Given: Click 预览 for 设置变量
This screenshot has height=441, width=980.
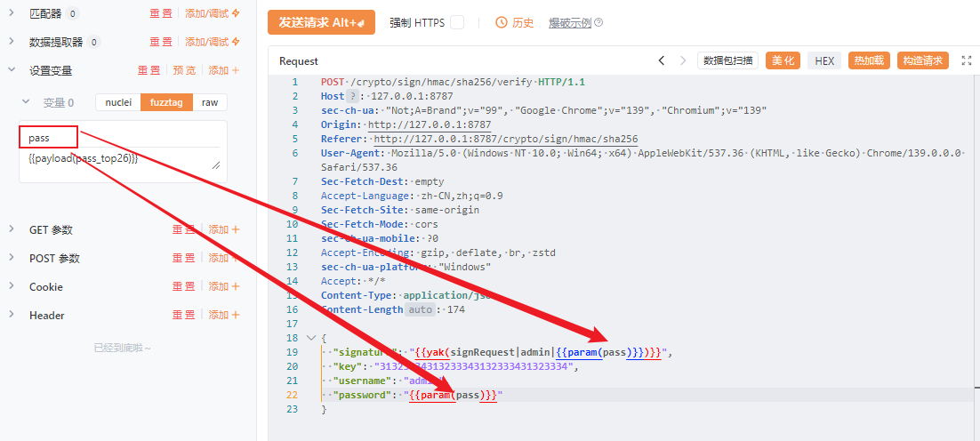Looking at the screenshot, I should [184, 70].
